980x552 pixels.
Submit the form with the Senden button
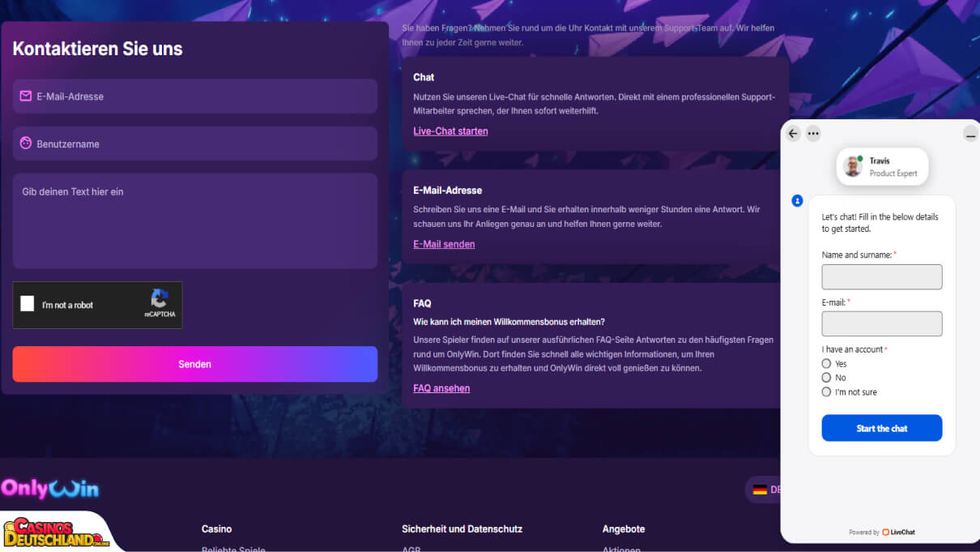pos(195,364)
